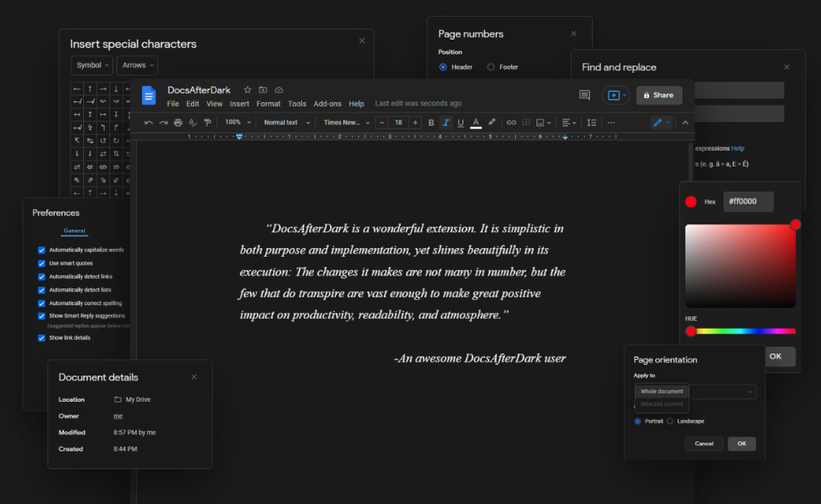Click the Hex color input field

748,201
